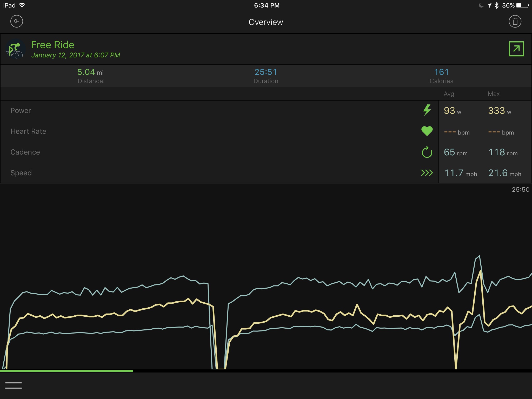Screen dimensions: 532x399
Task: Tap the green heart rate icon
Action: click(427, 131)
